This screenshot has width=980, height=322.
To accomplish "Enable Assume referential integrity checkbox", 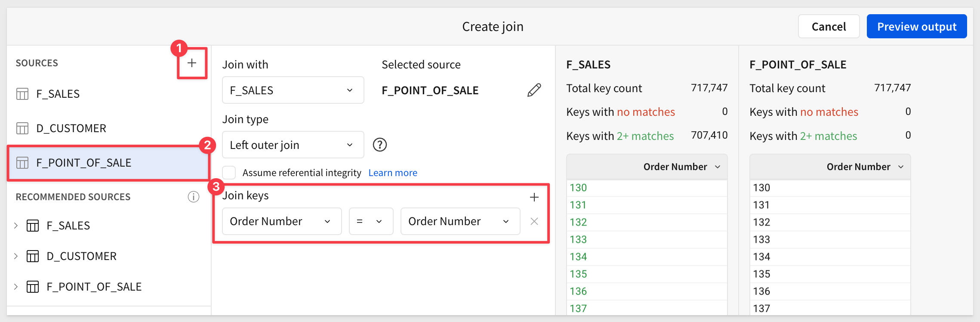I will click(x=229, y=173).
